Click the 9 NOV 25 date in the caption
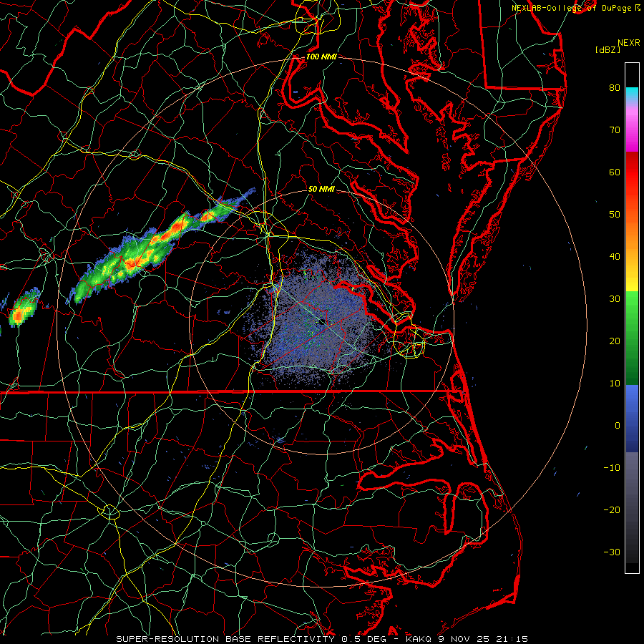Screen dimensions: 644x644 tap(464, 639)
